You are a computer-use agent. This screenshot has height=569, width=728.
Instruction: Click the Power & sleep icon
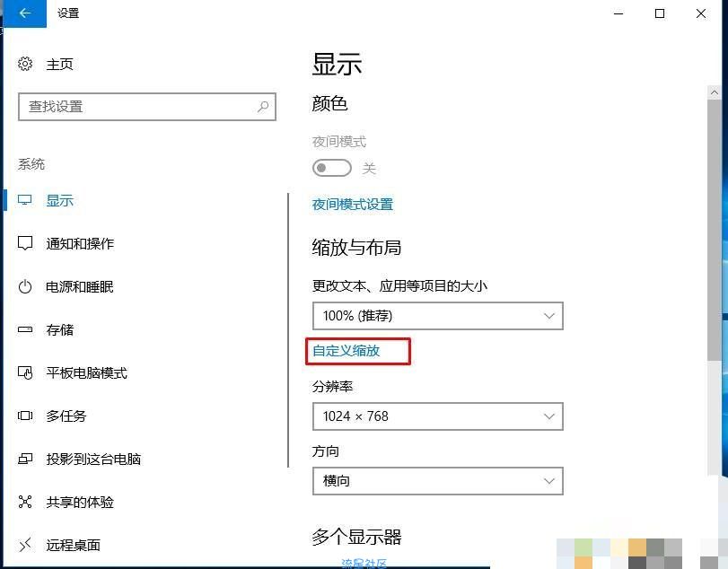coord(25,286)
